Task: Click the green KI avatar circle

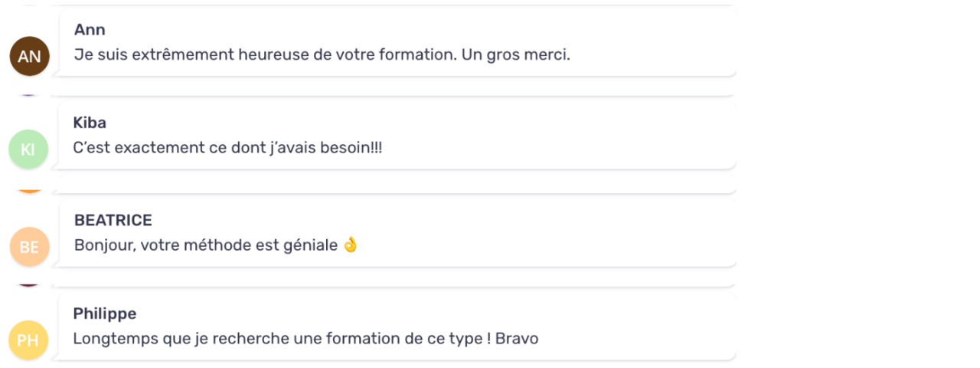Action: 28,149
